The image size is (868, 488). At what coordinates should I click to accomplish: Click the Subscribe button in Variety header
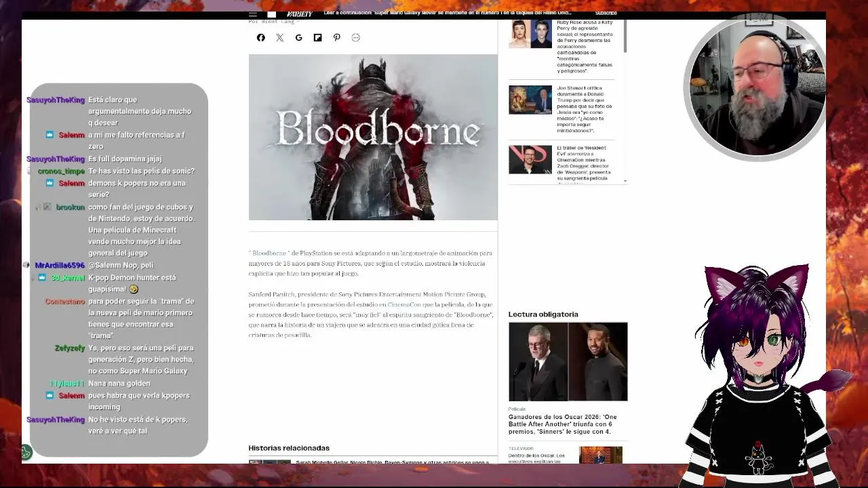pos(606,13)
